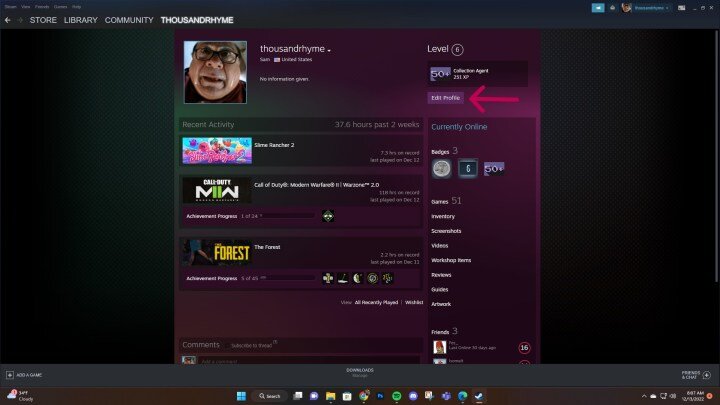The height and width of the screenshot is (405, 720).
Task: Open the Slime Rancher 2 game thumbnail
Action: (x=217, y=151)
